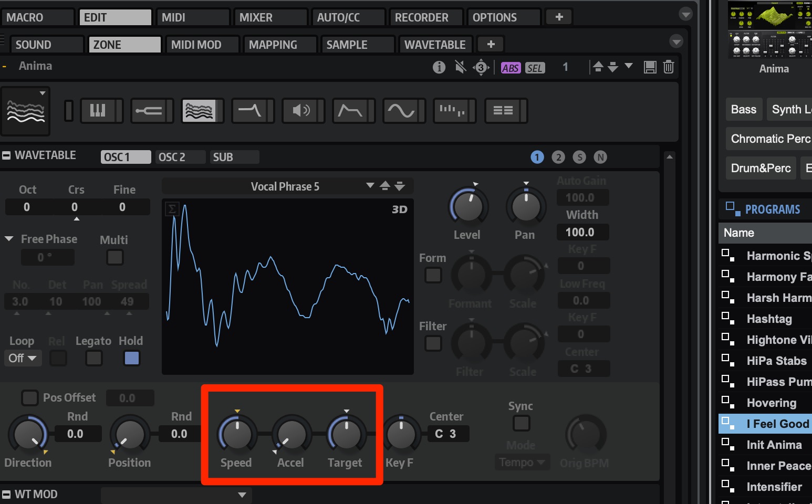The image size is (812, 504).
Task: Toggle the SEL selection mode
Action: (535, 68)
